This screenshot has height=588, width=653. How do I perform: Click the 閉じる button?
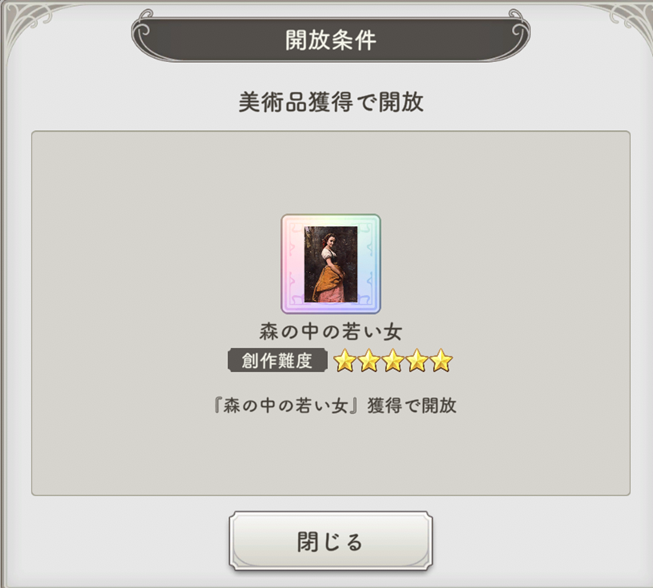pos(331,541)
